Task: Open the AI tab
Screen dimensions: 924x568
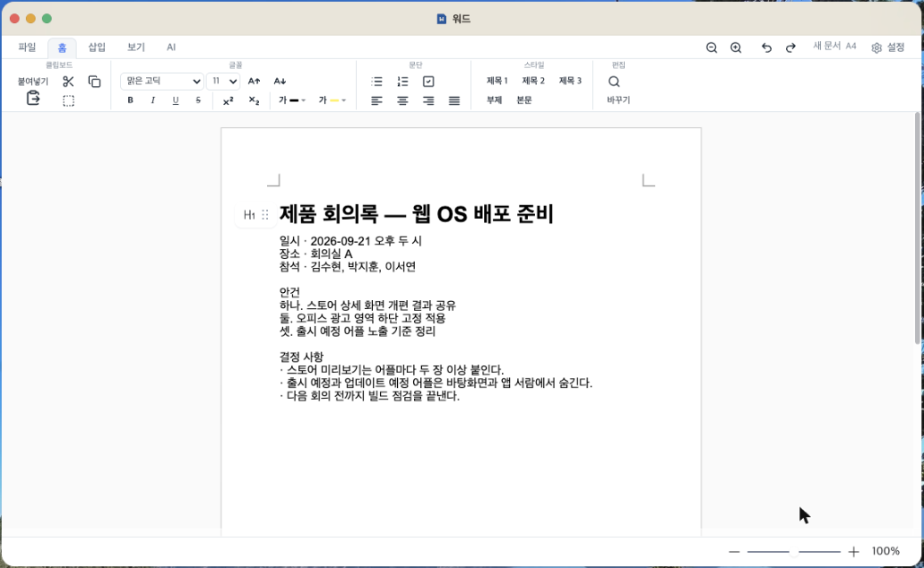Action: pyautogui.click(x=171, y=47)
